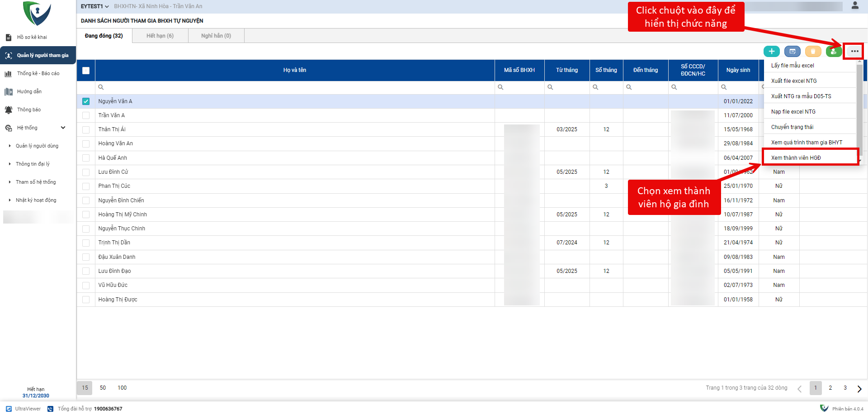Screen dimensions: 868x415
Task: Click the orange trash delete icon
Action: 813,52
